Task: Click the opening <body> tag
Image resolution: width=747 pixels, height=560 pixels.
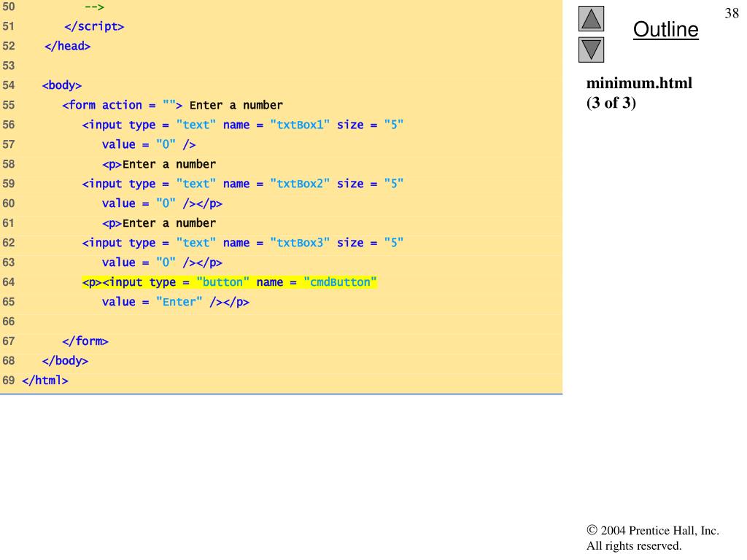Action: pos(62,85)
